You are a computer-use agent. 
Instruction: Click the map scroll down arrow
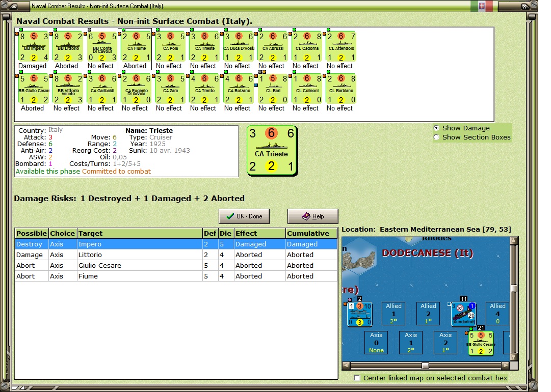click(514, 357)
